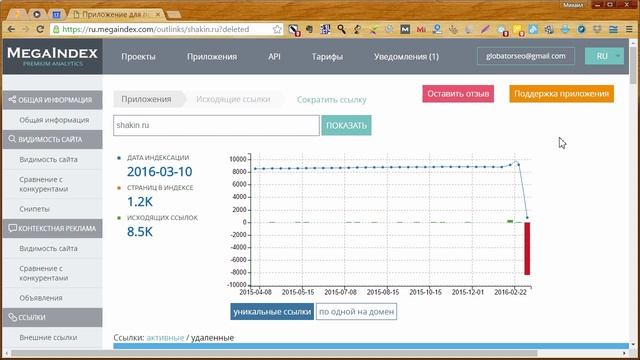640x360 pixels.
Task: Click the magnifier extension icon in toolbar
Action: click(341, 29)
